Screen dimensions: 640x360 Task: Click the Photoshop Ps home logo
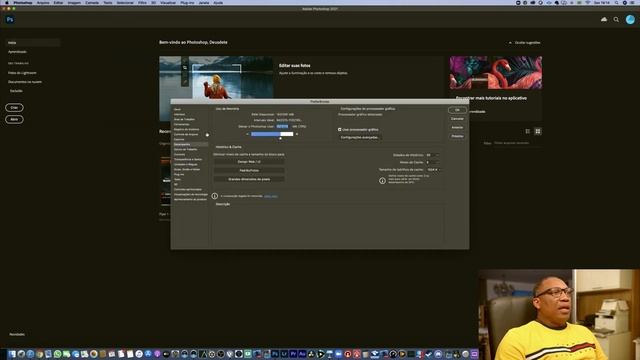[x=10, y=20]
